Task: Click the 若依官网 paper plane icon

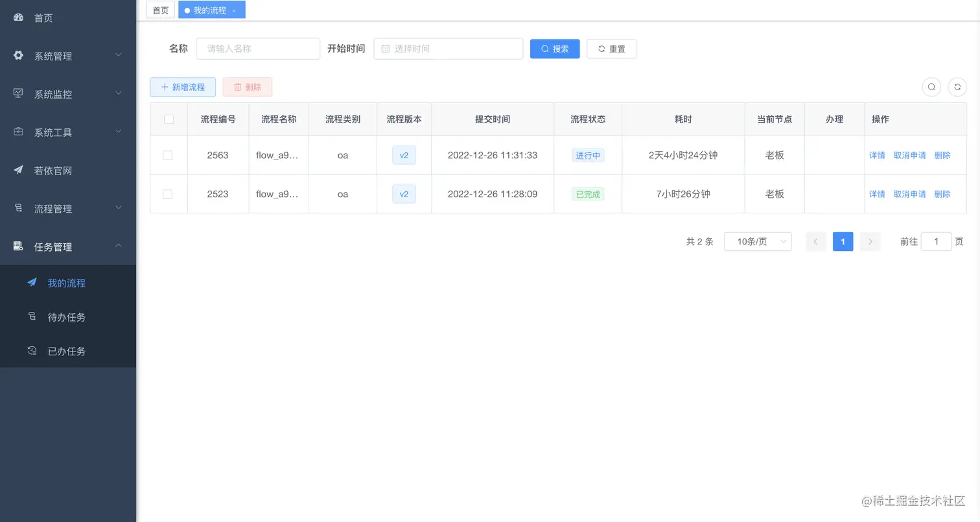Action: tap(19, 170)
